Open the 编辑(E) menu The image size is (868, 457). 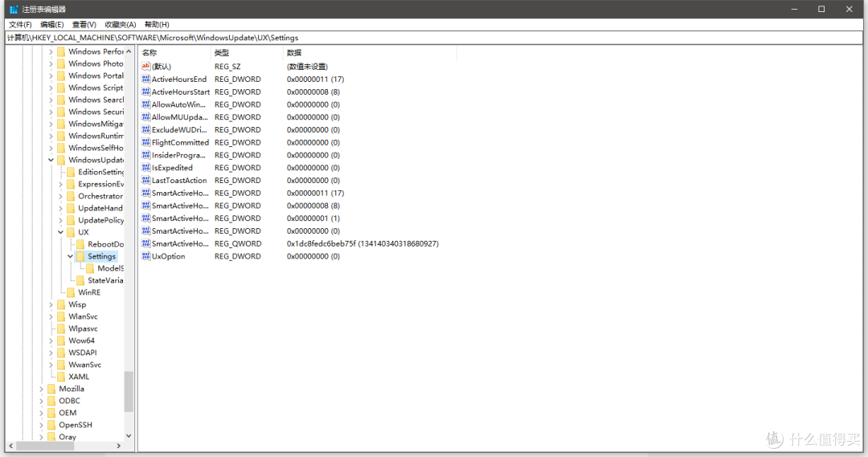51,24
